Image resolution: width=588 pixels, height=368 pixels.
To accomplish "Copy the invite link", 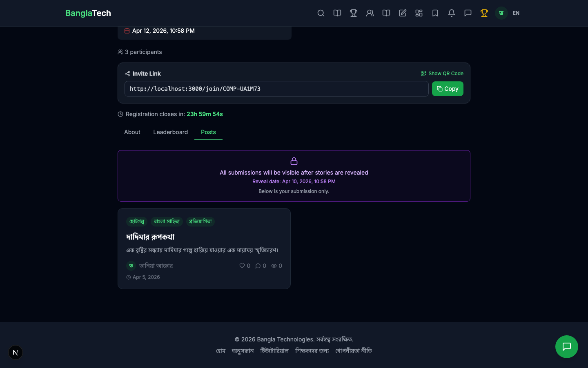I will click(448, 89).
